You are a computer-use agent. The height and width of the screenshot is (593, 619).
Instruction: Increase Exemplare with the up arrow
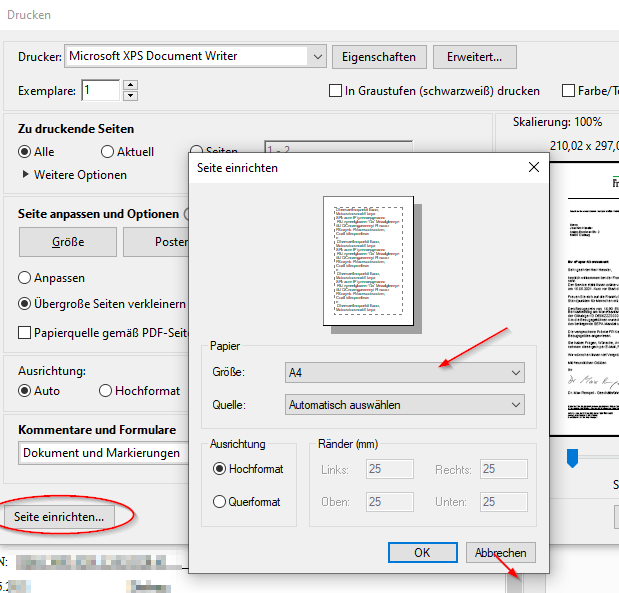coord(130,85)
